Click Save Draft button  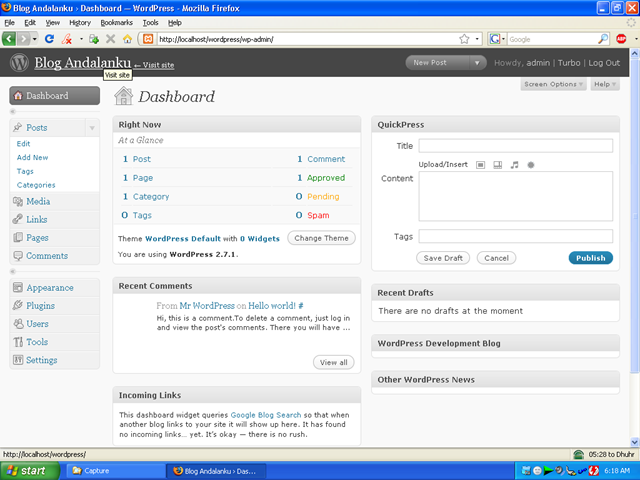(443, 258)
